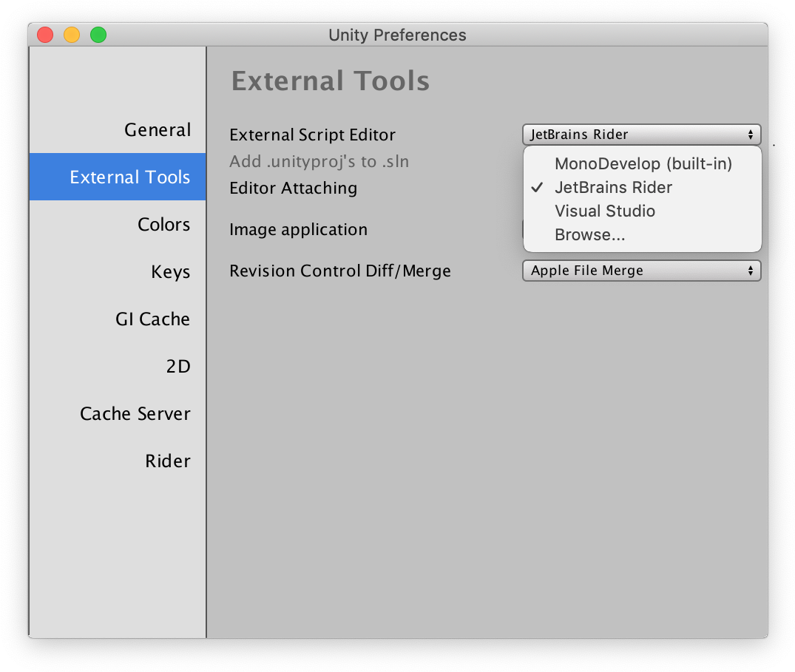795x672 pixels.
Task: Click Browse... to pick a custom editor
Action: [x=591, y=234]
